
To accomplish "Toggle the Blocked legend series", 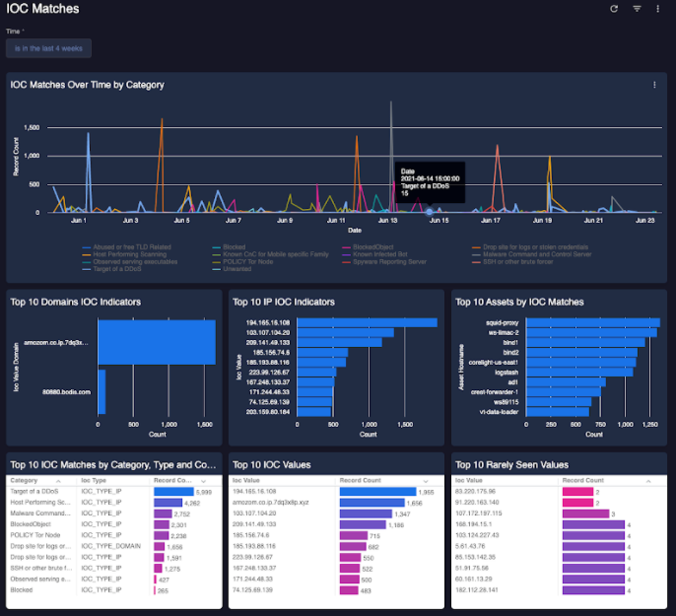I will [x=229, y=247].
